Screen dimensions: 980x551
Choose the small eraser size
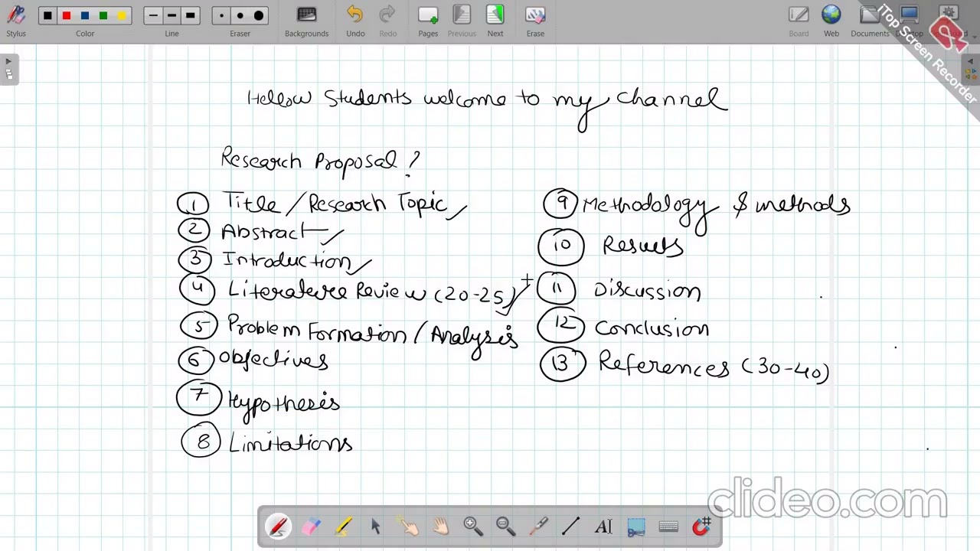[221, 15]
